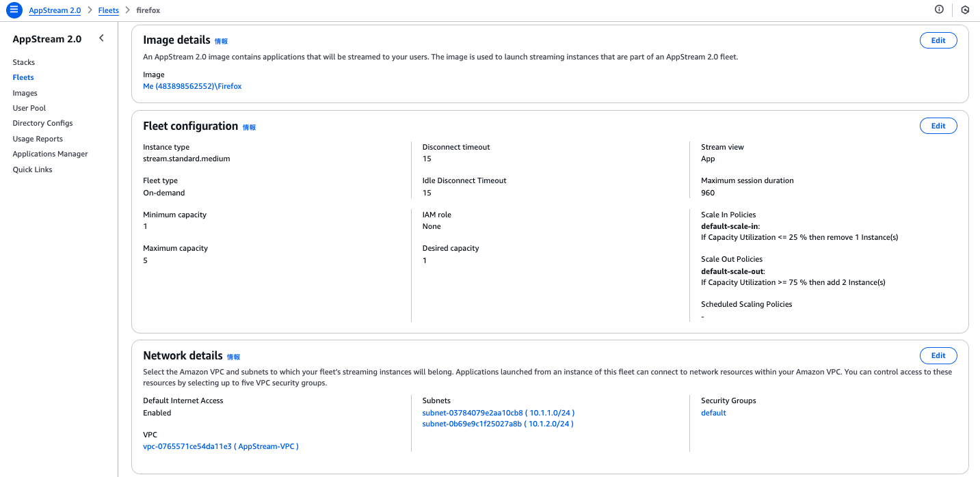Viewport: 980px width, 477px height.
Task: Select the Maximum session duration value 960
Action: (708, 193)
